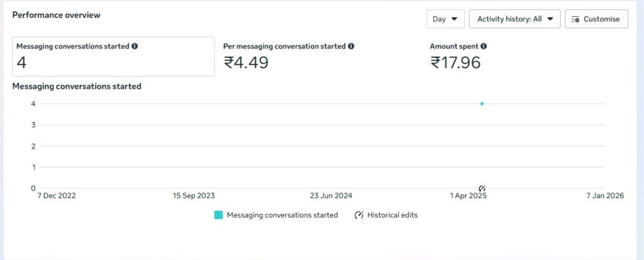Screen dimensions: 644x260
Task: Click the Historical edits legend icon
Action: (x=359, y=215)
